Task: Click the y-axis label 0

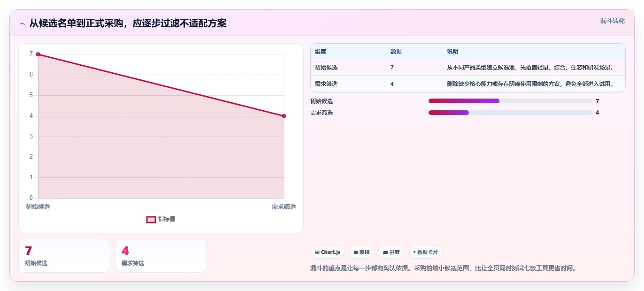Action: click(31, 198)
